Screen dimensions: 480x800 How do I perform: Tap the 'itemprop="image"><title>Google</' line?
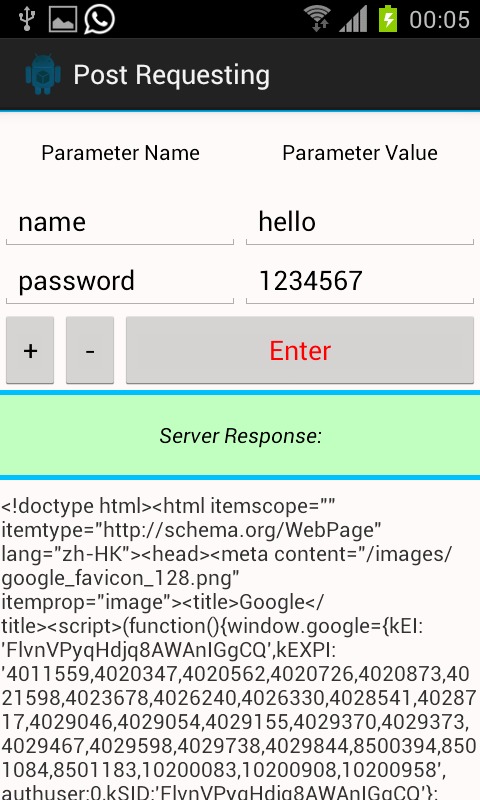(x=163, y=602)
